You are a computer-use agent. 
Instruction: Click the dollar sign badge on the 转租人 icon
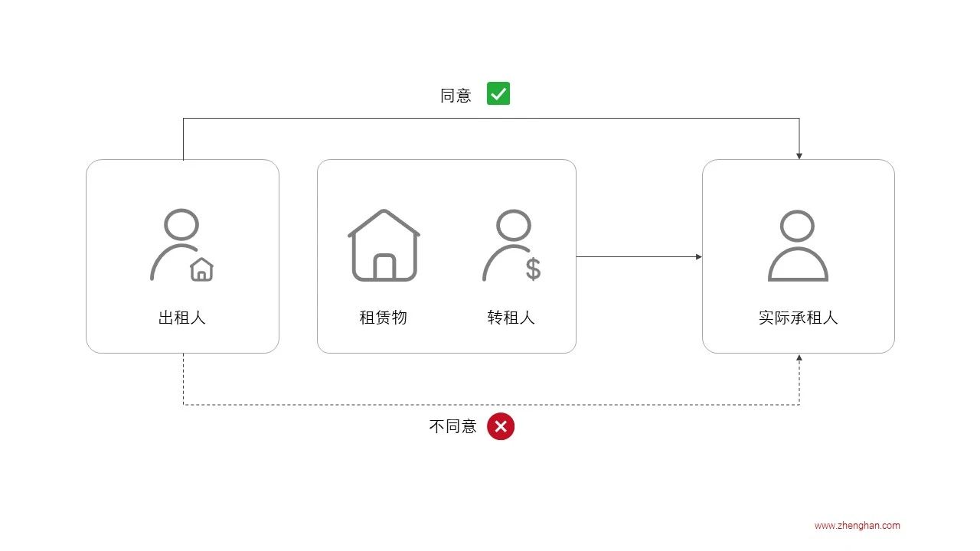point(534,269)
